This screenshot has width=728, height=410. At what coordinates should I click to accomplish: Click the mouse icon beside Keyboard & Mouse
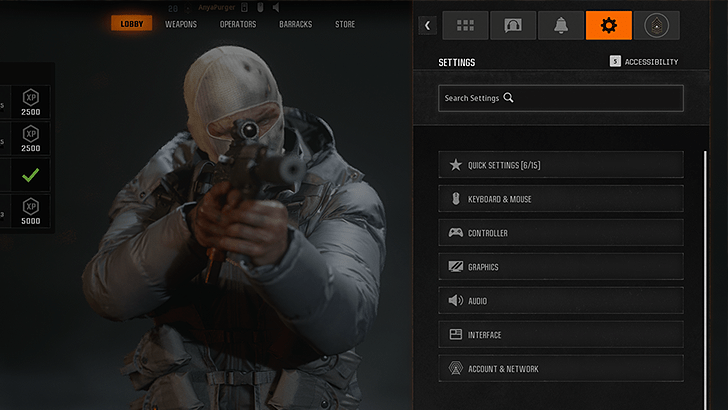pyautogui.click(x=455, y=199)
